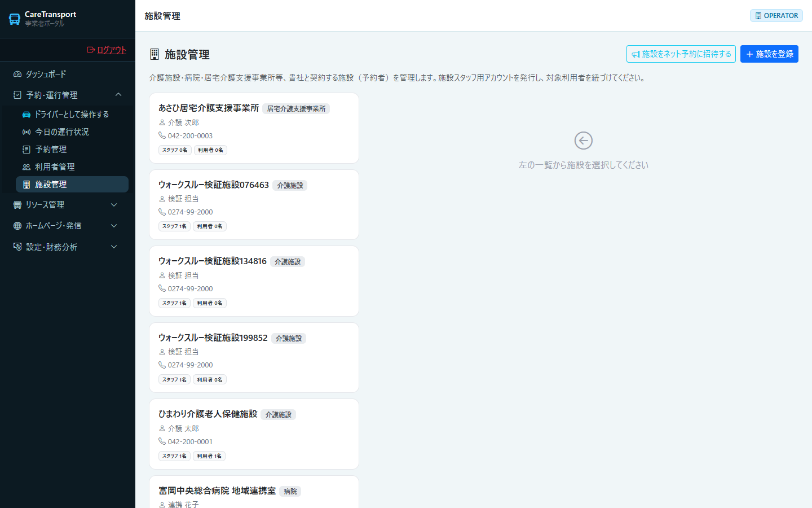Viewport: 812px width, 508px height.
Task: Select 富岡中央総合病院 地域連携室 facility card
Action: pos(254,492)
